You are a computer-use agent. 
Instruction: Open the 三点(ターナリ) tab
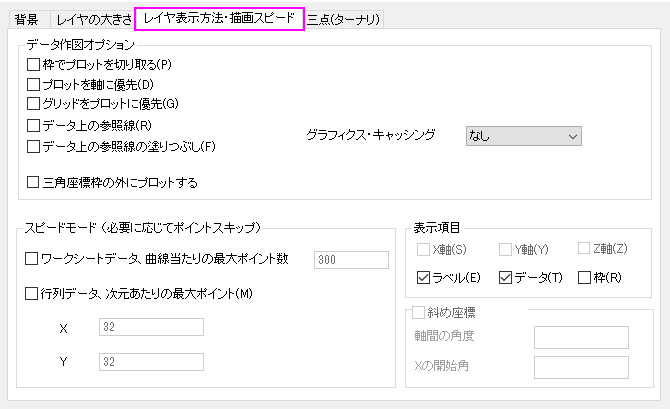344,20
